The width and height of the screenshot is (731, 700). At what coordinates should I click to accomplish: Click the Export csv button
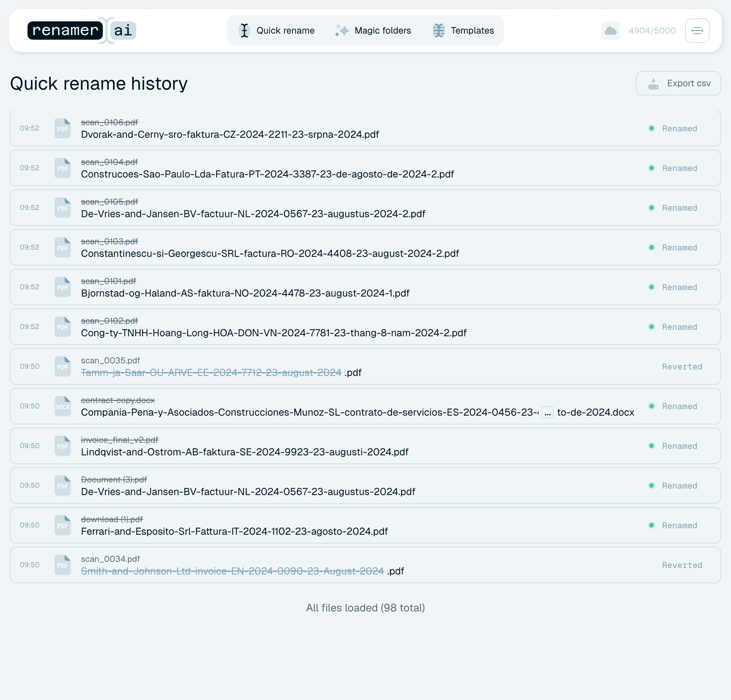(678, 83)
